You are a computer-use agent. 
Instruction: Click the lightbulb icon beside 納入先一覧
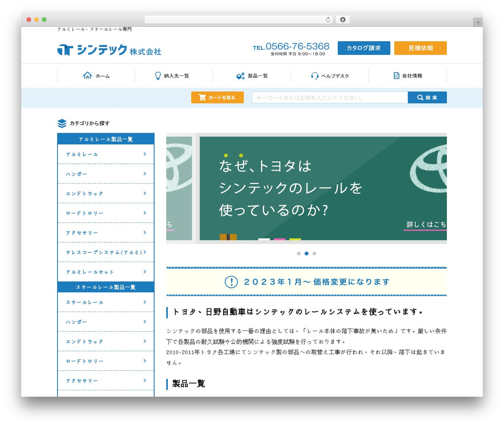(158, 76)
